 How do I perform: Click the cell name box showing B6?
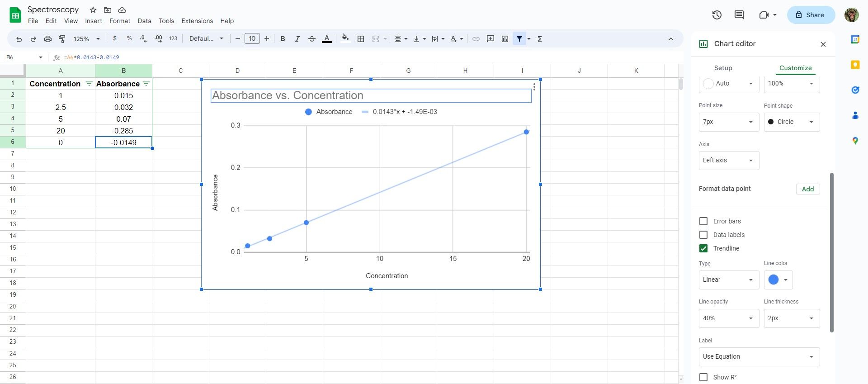[25, 57]
